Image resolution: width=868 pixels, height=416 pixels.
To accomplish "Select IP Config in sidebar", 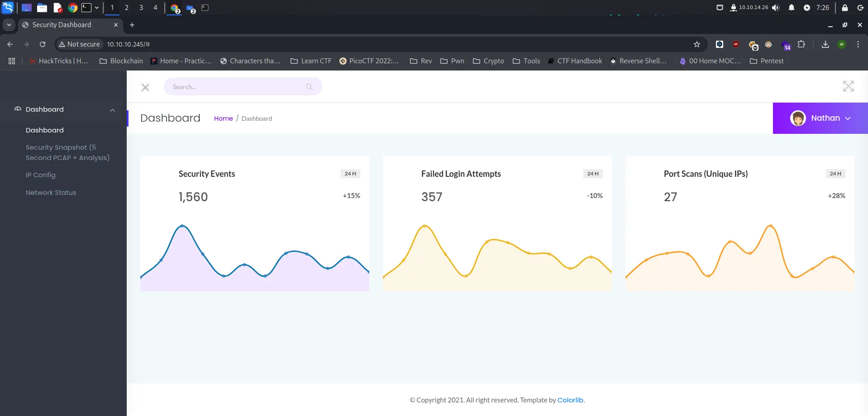I will (41, 175).
